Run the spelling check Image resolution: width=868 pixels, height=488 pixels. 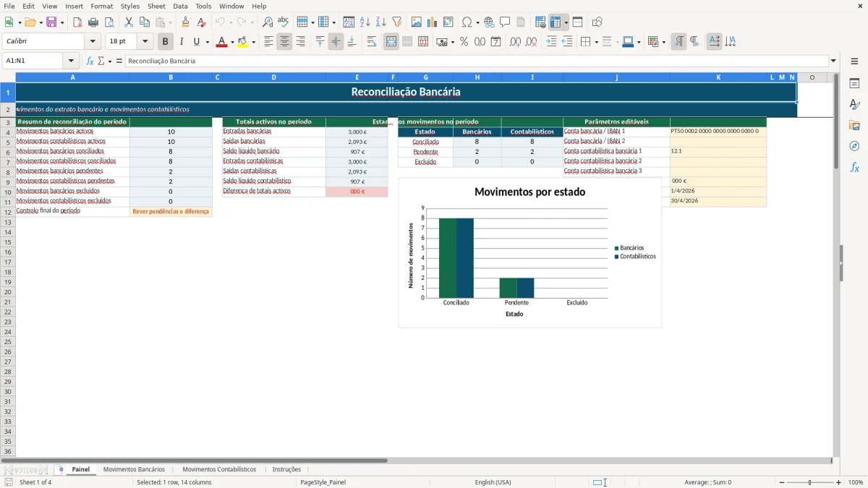click(x=284, y=22)
